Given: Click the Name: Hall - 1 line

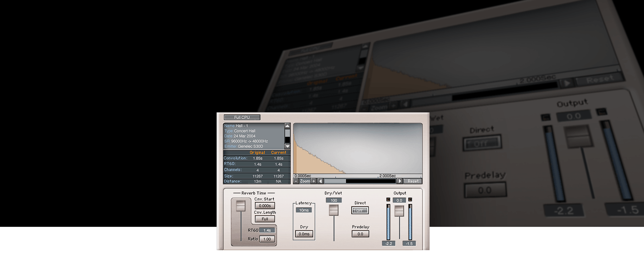Looking at the screenshot, I should point(236,126).
